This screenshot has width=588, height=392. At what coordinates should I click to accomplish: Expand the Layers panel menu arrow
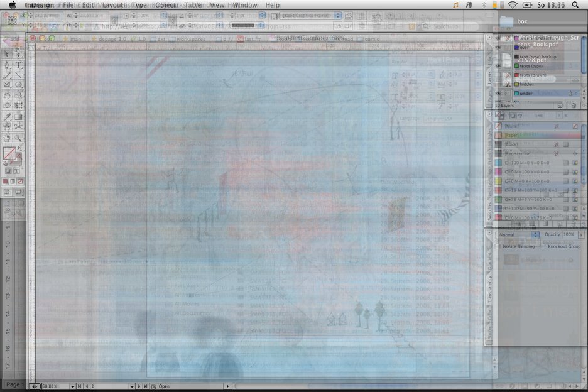pyautogui.click(x=489, y=38)
